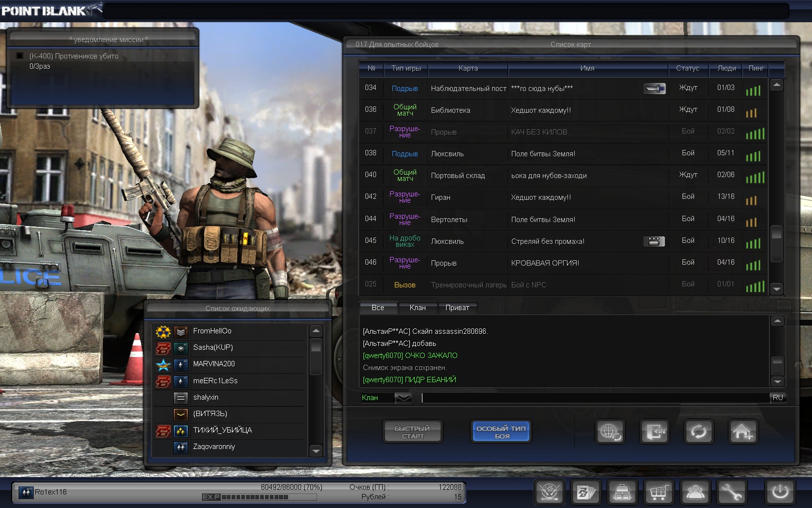Click shalyxin's rank icon
812x508 pixels.
tap(181, 398)
